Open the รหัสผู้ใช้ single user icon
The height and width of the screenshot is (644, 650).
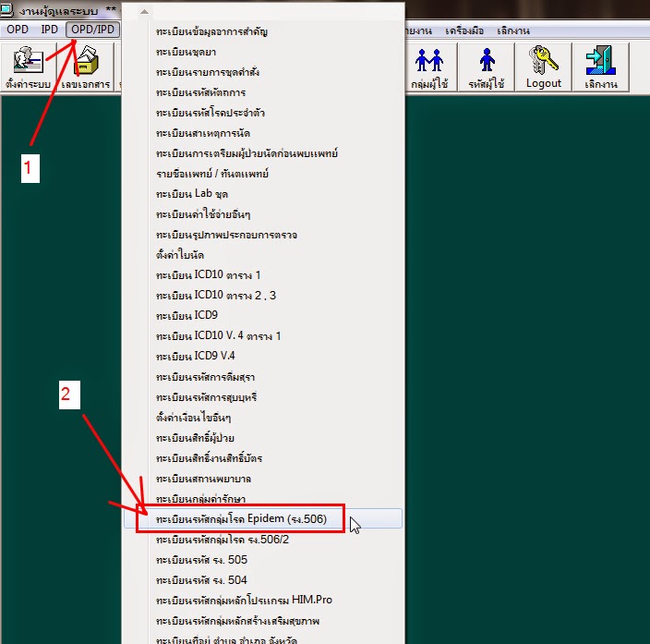tap(487, 67)
